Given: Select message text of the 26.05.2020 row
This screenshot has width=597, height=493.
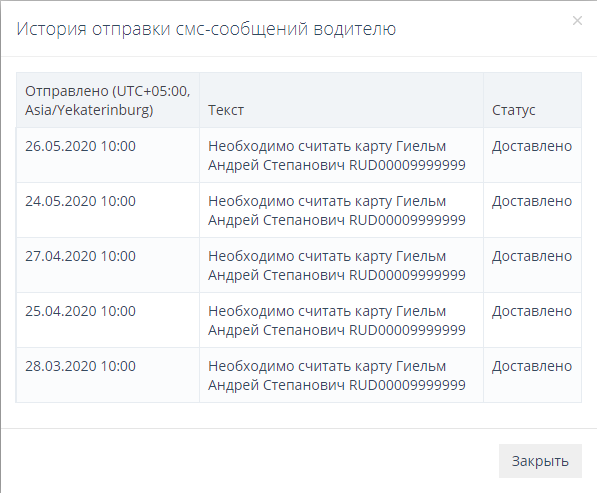Looking at the screenshot, I should click(337, 156).
